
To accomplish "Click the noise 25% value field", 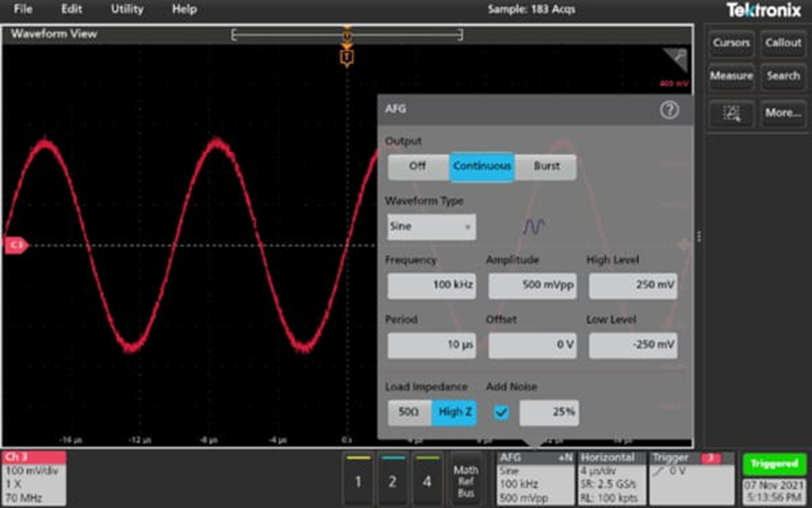I will click(549, 412).
